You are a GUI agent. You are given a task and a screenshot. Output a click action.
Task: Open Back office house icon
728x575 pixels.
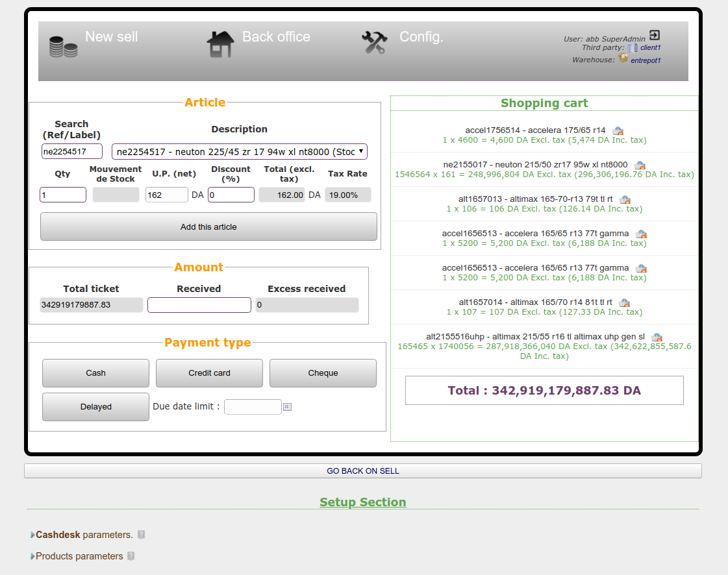(x=220, y=45)
